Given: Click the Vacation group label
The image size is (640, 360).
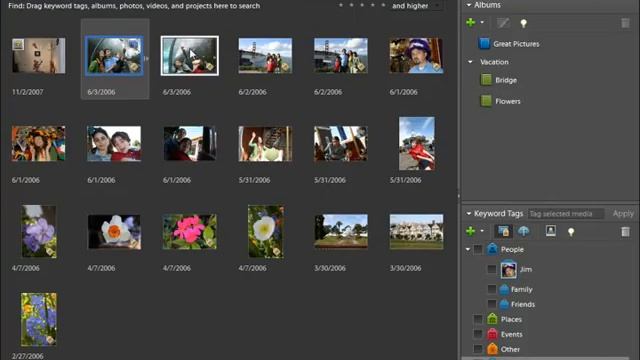Looking at the screenshot, I should [x=494, y=62].
